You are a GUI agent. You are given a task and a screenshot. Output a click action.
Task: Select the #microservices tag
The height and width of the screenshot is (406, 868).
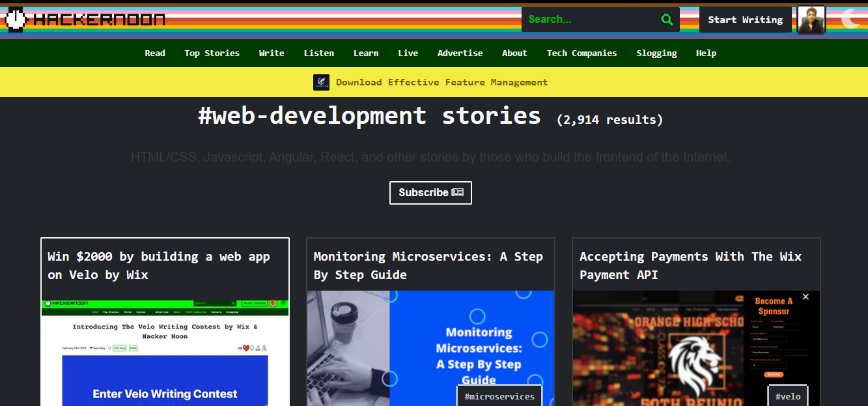(499, 396)
